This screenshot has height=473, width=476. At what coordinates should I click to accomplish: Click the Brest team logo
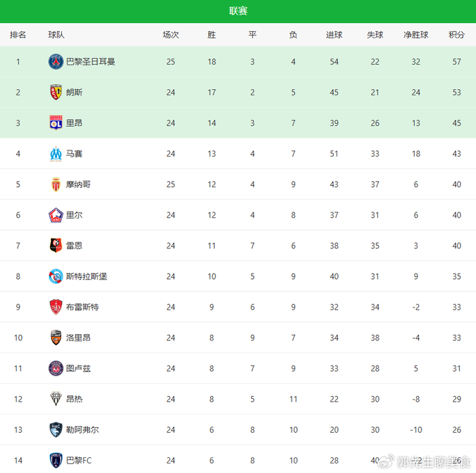[56, 307]
